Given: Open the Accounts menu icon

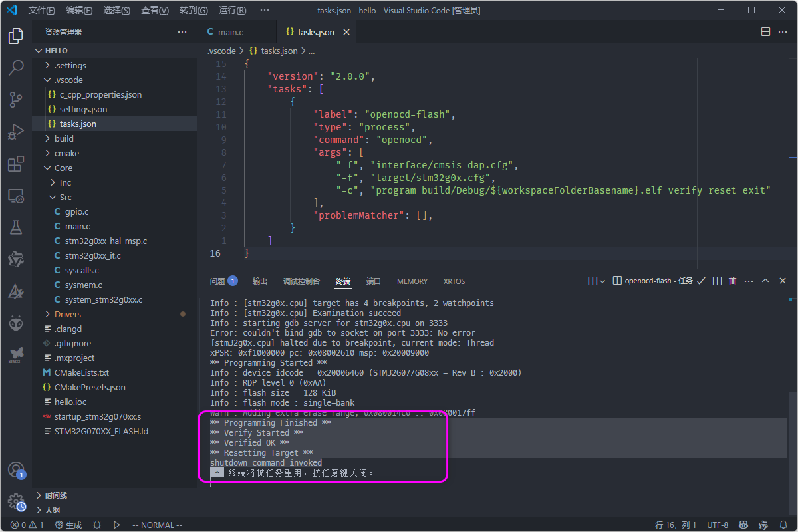Looking at the screenshot, I should [16, 470].
